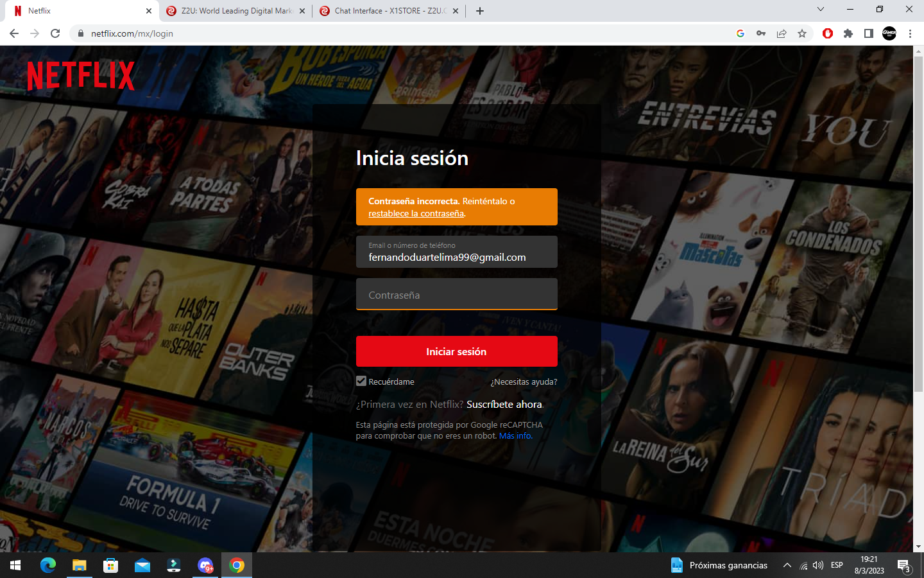The width and height of the screenshot is (924, 578).
Task: Switch to Z2U World Leading Digital tab
Action: [x=236, y=11]
